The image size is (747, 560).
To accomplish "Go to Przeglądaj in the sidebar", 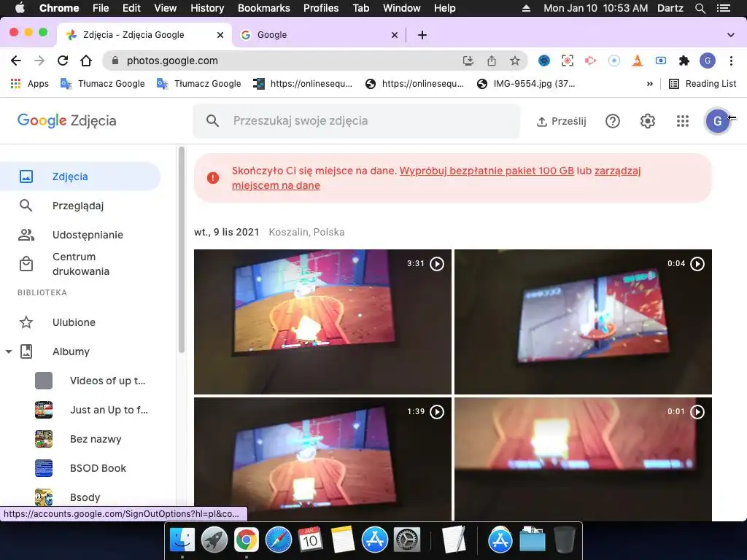I will pos(80,206).
